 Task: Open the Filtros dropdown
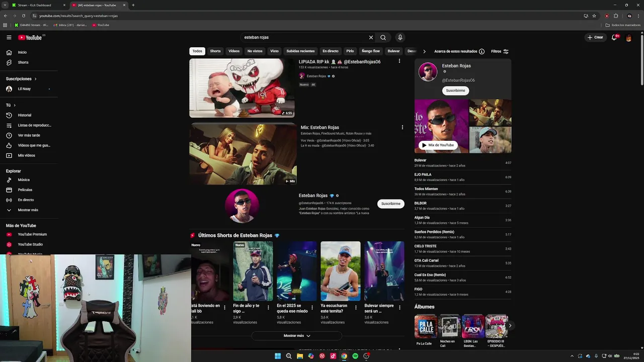[500, 51]
